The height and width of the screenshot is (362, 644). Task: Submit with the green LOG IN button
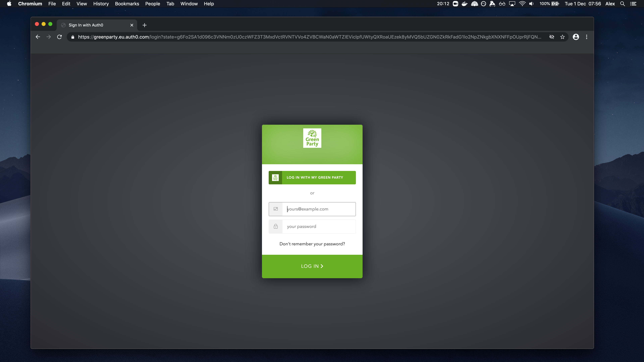click(312, 266)
